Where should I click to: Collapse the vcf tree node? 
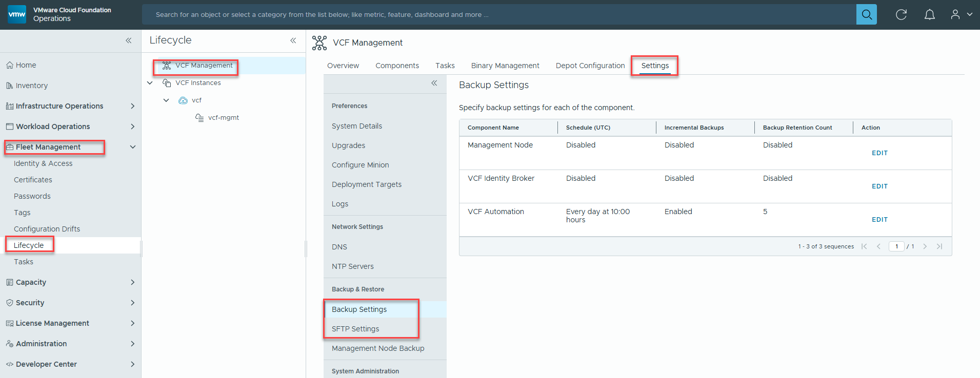click(166, 100)
